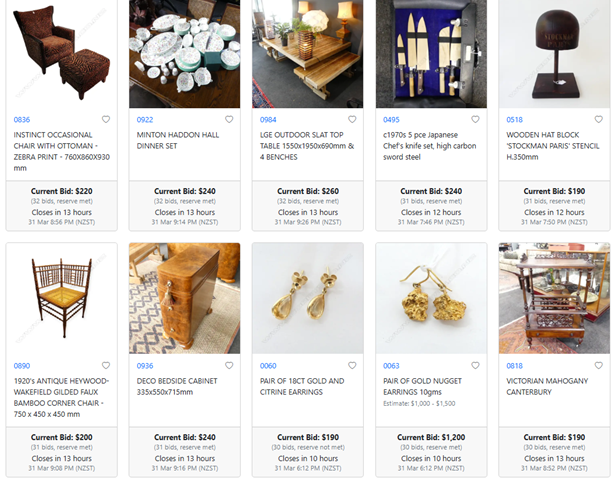Toggle favorite heart for Victorian Mahogany Canterbury
Viewport: 616px width, 482px height.
599,366
